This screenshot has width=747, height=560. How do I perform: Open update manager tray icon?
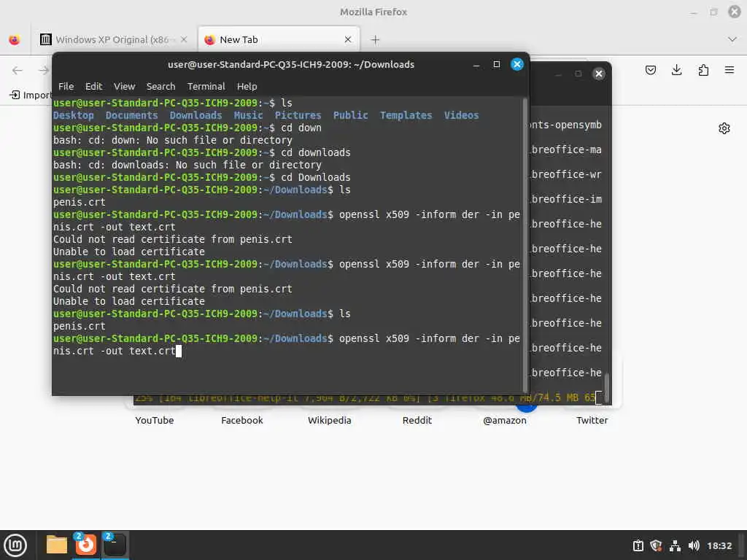(x=638, y=545)
